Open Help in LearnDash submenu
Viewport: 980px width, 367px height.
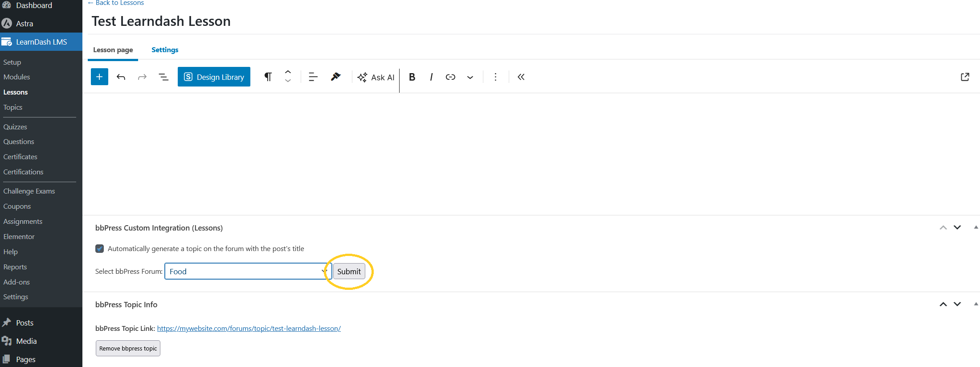[10, 252]
